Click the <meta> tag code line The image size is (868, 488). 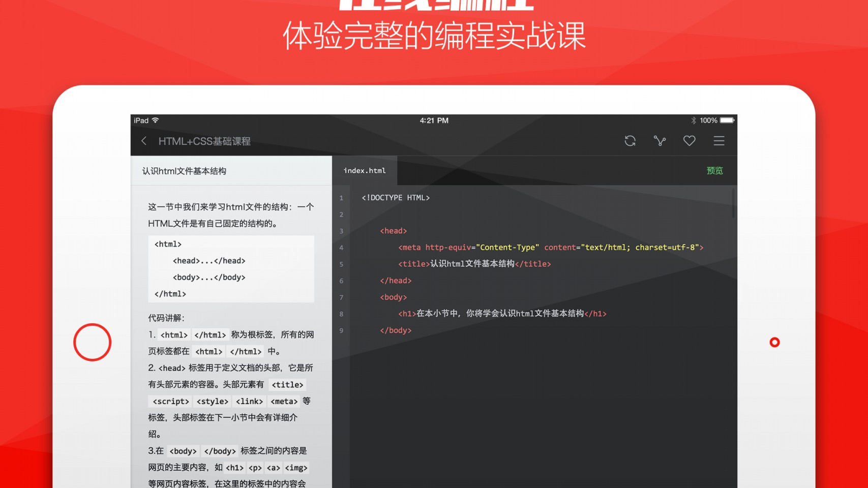(x=551, y=248)
